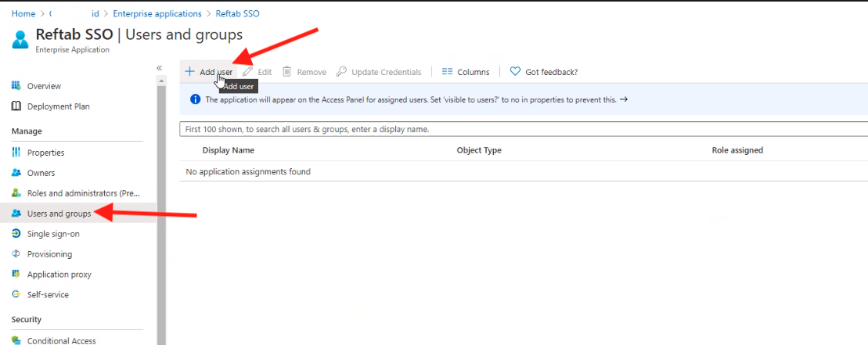Follow the arrow link in info banner
868x345 pixels.
coord(623,99)
